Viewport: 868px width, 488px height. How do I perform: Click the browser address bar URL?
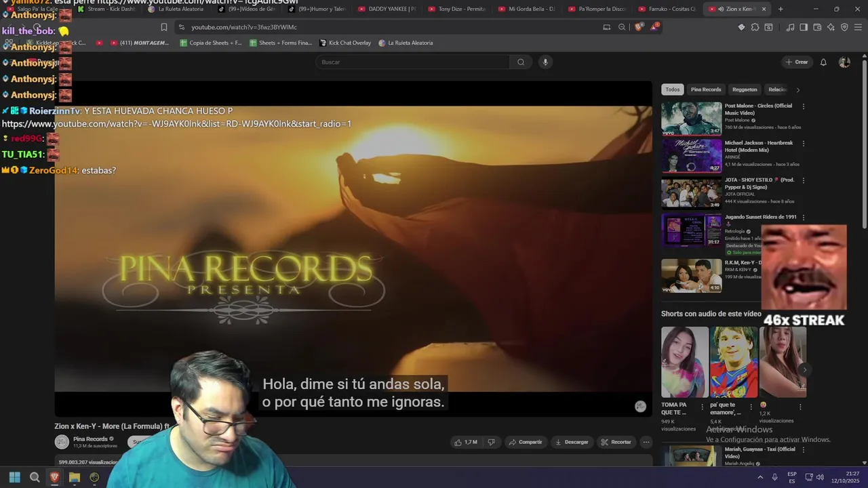(x=244, y=27)
